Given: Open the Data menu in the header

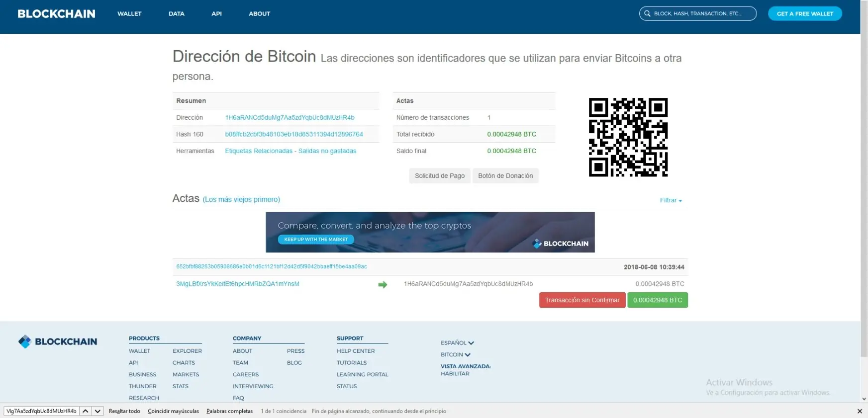Looking at the screenshot, I should [x=177, y=14].
